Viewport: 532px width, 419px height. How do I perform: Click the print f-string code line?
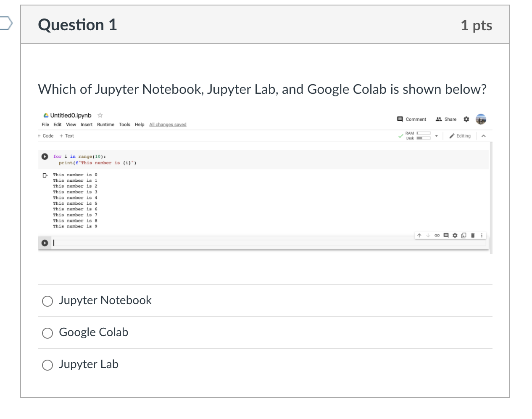coord(97,163)
